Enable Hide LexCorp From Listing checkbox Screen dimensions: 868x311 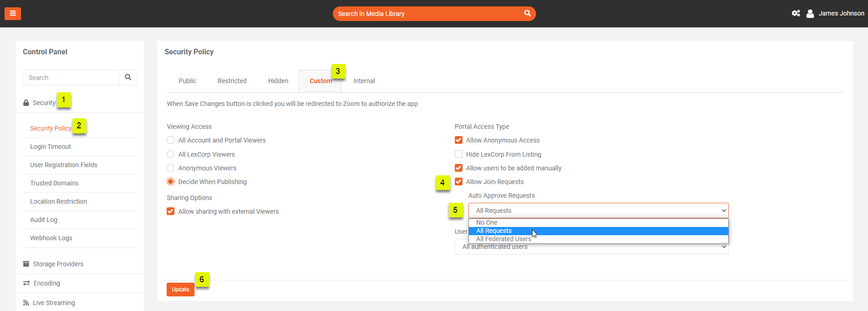tap(458, 154)
